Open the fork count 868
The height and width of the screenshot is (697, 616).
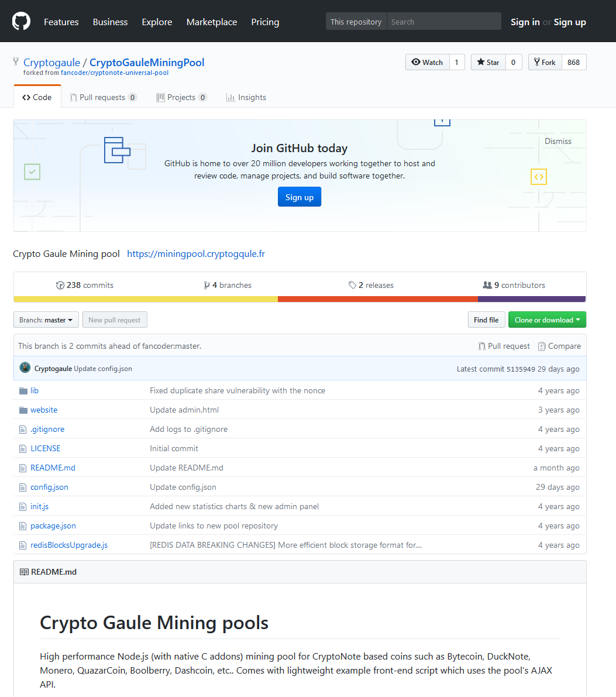pos(574,62)
